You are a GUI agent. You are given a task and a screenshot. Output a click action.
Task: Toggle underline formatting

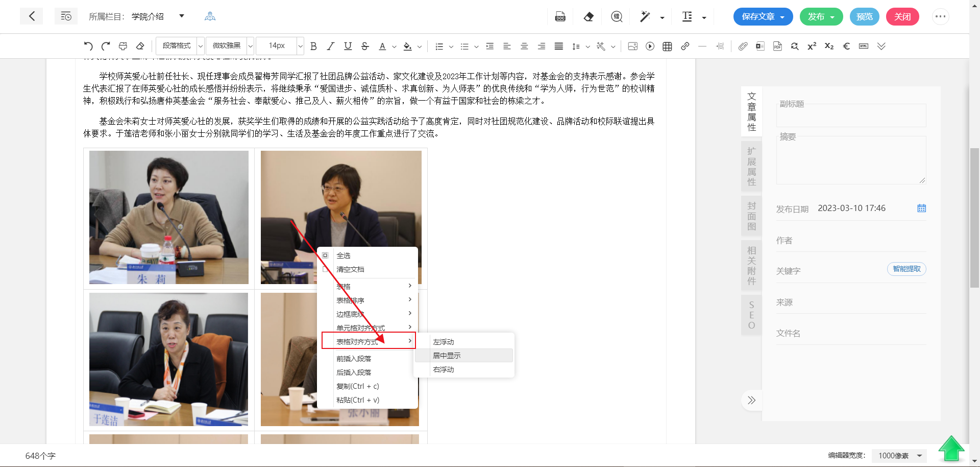(348, 46)
